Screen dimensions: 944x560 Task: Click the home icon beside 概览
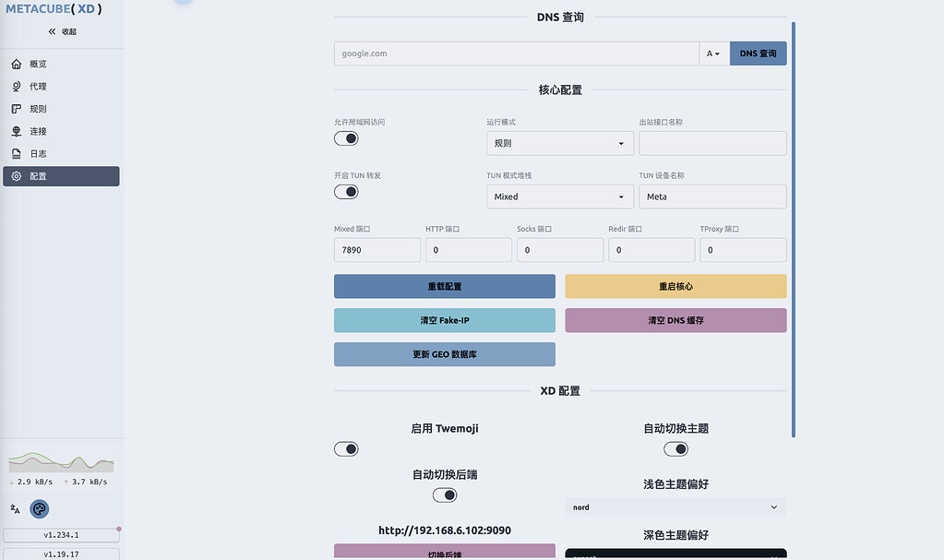tap(17, 64)
